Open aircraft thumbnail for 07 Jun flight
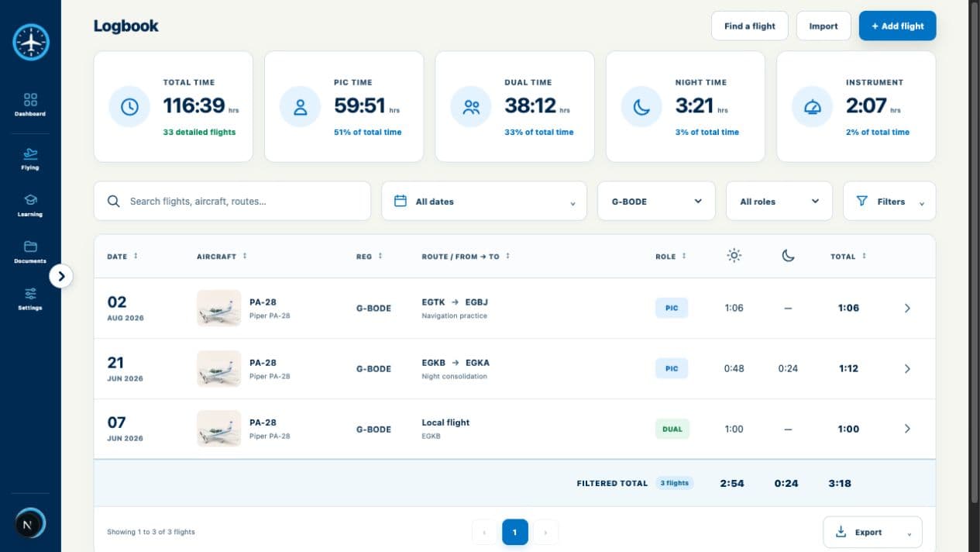Image resolution: width=980 pixels, height=552 pixels. pos(219,429)
